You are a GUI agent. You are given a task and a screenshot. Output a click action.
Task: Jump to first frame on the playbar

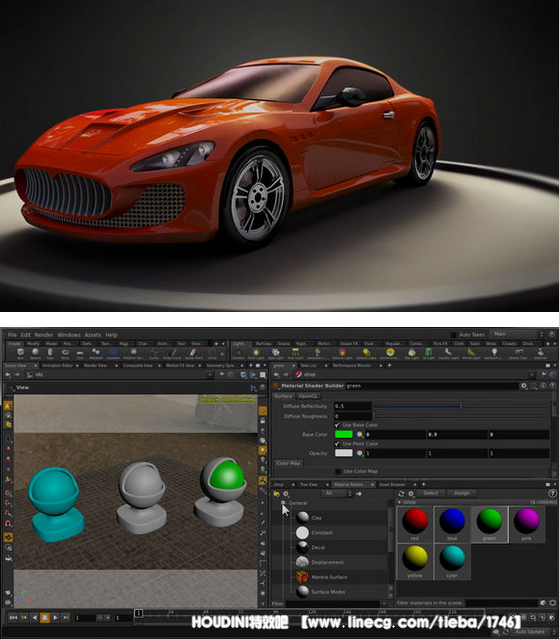click(x=13, y=617)
